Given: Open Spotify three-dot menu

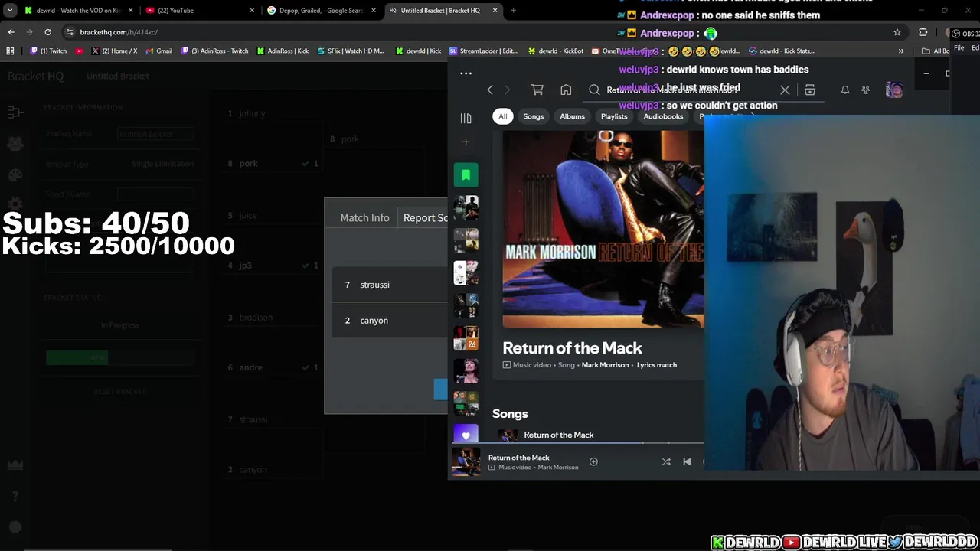Looking at the screenshot, I should pyautogui.click(x=465, y=73).
